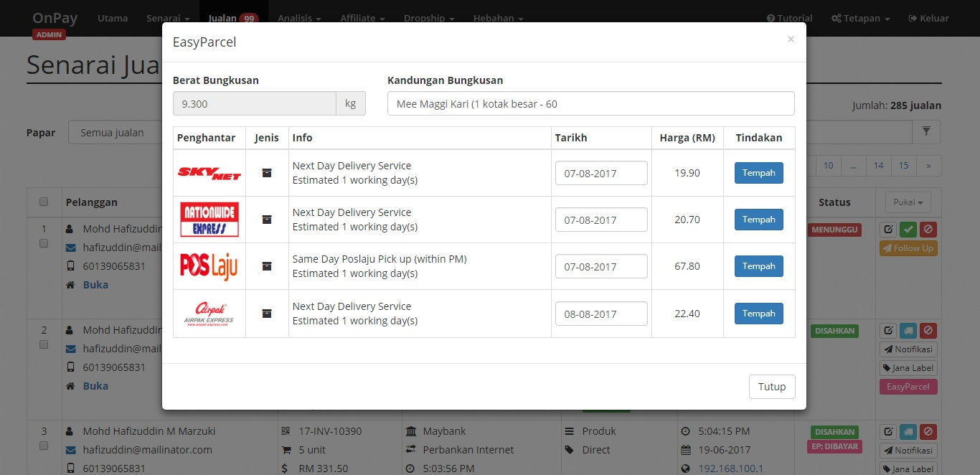Click phone icon beside 60139065831 in row 2
This screenshot has width=980, height=475.
(x=70, y=367)
